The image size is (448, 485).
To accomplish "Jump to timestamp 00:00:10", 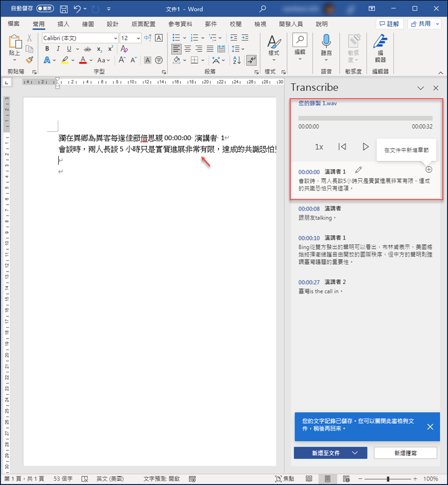I will pyautogui.click(x=309, y=238).
